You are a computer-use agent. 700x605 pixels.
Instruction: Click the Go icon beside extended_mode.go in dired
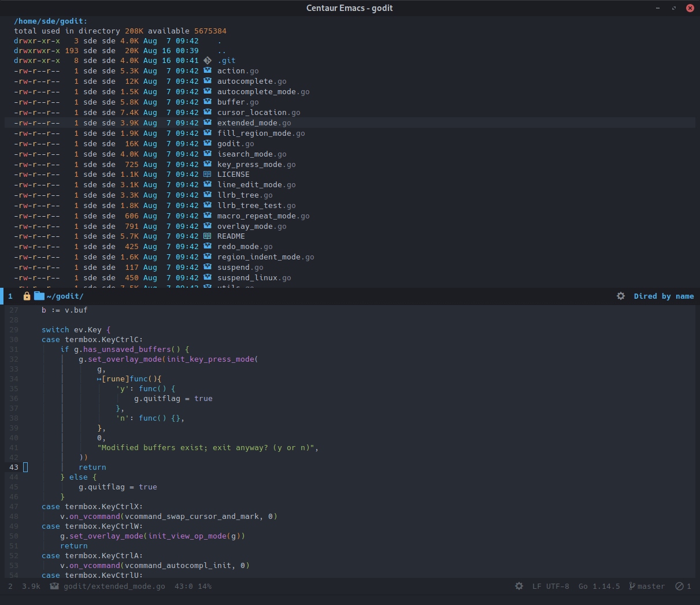(x=208, y=123)
